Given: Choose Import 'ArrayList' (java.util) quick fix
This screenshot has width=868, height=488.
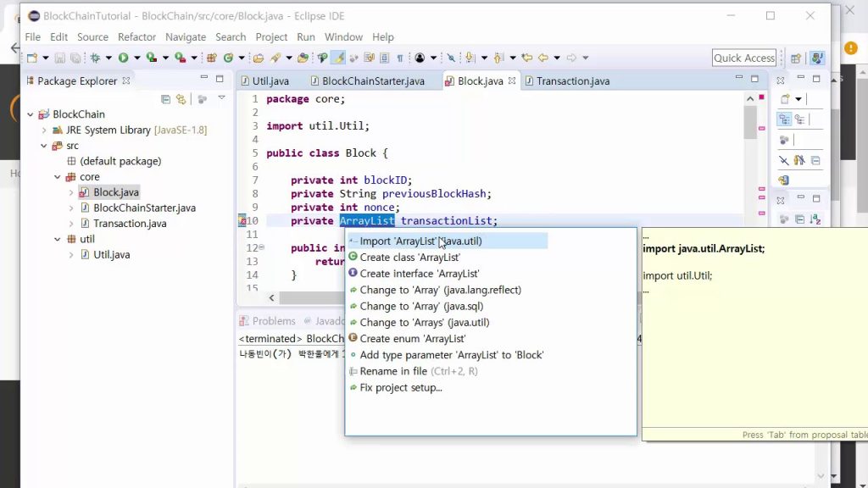Looking at the screenshot, I should 448,241.
